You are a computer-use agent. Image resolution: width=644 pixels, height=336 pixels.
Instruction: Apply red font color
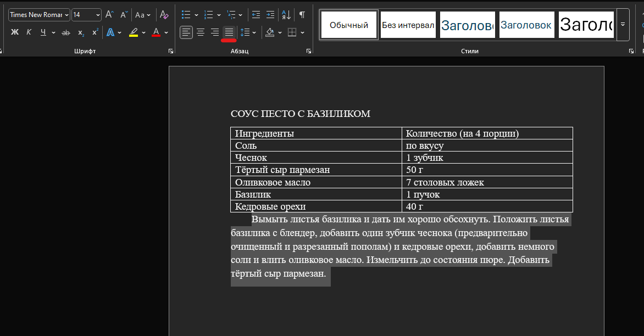(156, 32)
